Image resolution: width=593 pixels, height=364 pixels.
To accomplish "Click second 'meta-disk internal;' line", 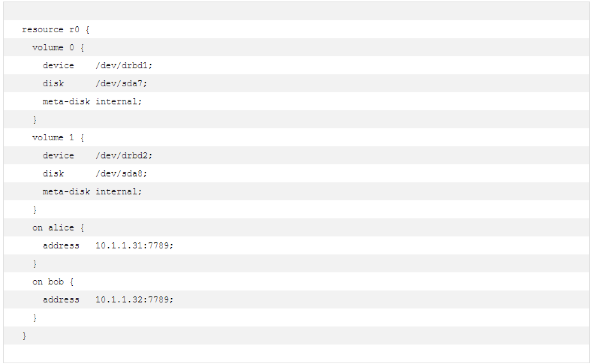I will (92, 191).
